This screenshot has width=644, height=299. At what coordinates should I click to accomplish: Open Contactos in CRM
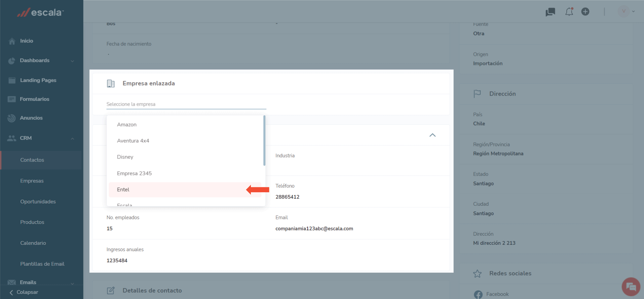tap(32, 160)
